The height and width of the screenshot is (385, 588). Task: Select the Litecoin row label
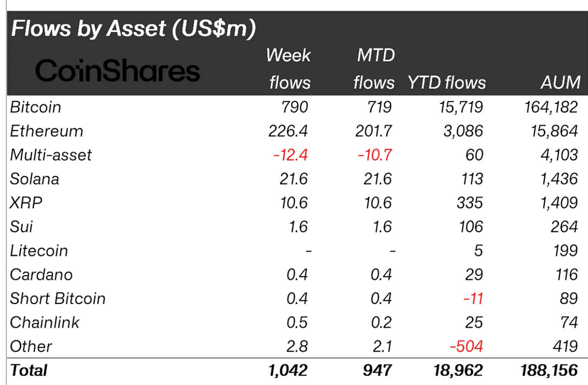[x=39, y=251]
